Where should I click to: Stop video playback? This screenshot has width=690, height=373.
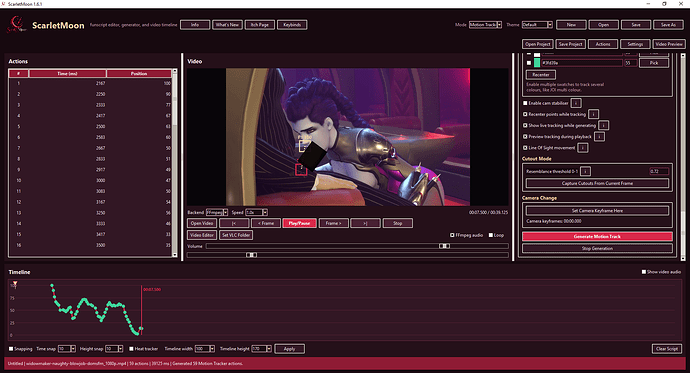pos(398,223)
